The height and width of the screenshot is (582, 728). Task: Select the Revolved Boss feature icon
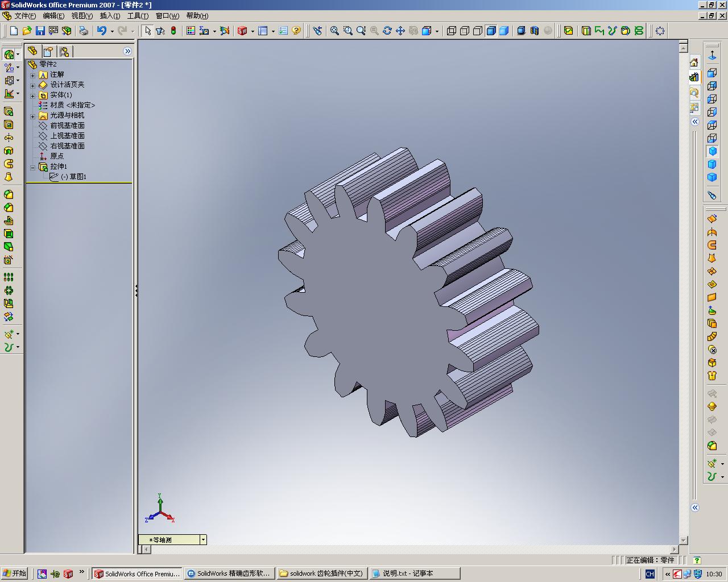[x=9, y=138]
